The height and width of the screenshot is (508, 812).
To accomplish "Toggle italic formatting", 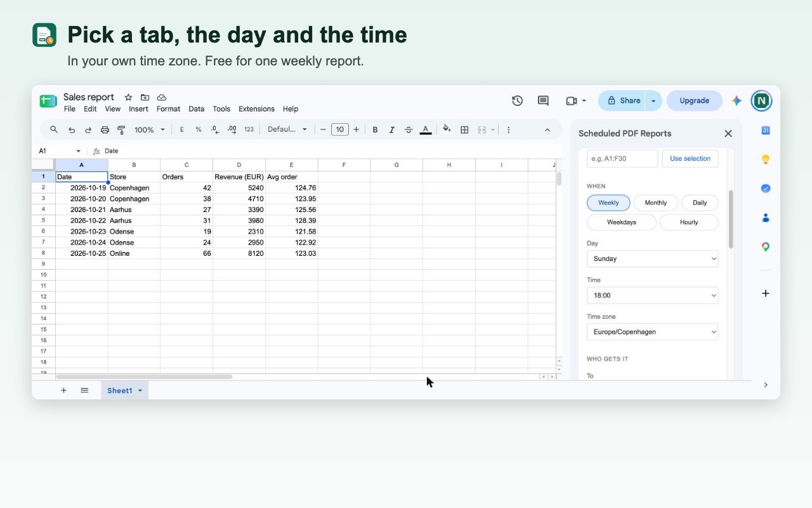I will [391, 130].
